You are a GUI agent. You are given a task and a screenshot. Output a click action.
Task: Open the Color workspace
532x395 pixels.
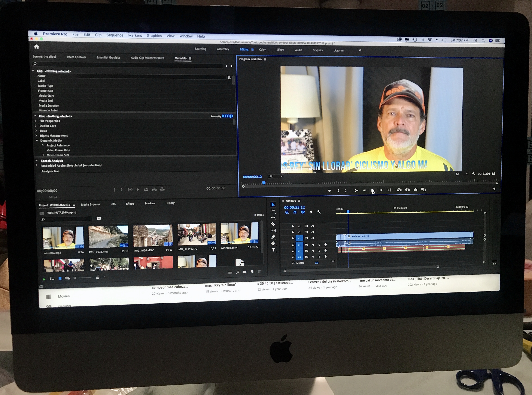click(262, 49)
